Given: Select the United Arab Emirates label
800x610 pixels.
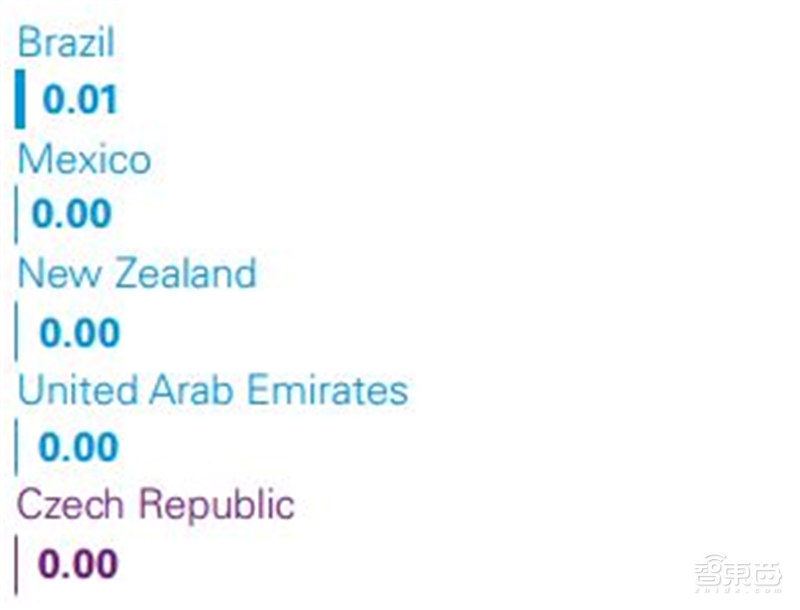Looking at the screenshot, I should (213, 390).
